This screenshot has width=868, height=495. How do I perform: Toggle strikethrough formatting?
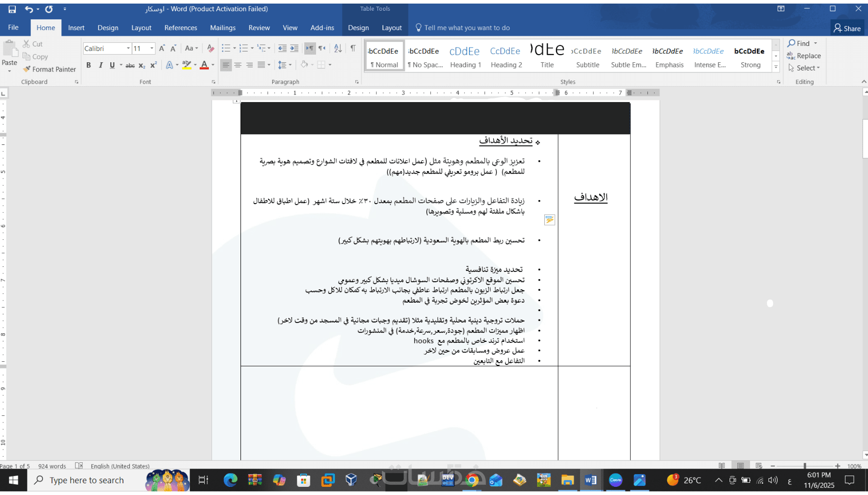(x=130, y=65)
